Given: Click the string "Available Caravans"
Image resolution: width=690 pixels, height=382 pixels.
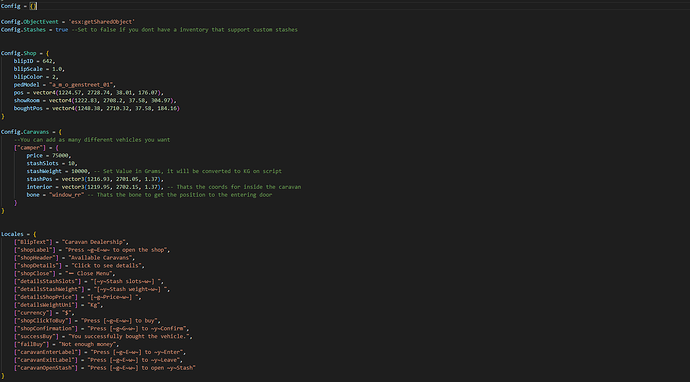Looking at the screenshot, I should point(101,258).
